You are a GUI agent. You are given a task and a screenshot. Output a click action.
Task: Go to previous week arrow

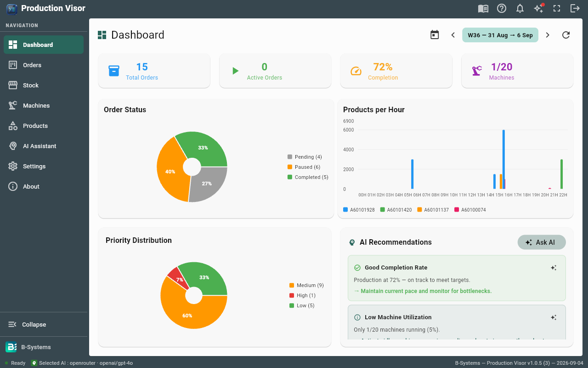click(453, 35)
